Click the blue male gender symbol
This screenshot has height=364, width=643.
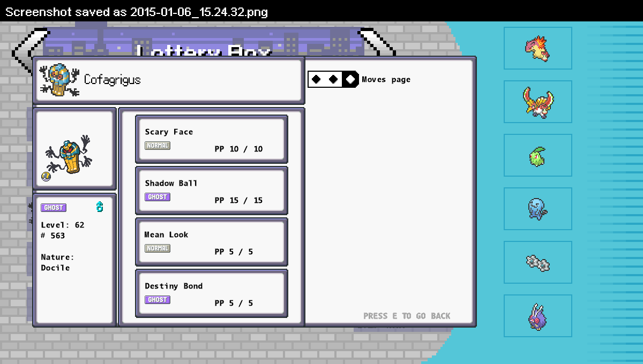click(x=99, y=207)
